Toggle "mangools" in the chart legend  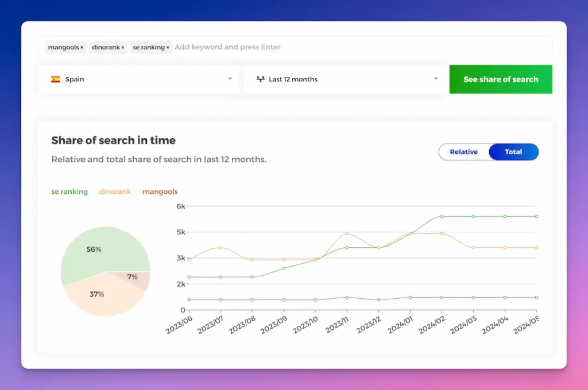(160, 192)
